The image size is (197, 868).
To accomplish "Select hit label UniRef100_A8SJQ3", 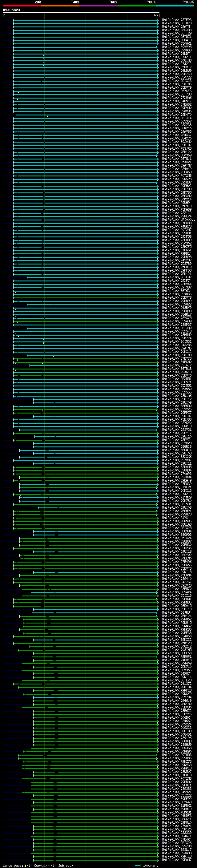I will click(177, 30).
